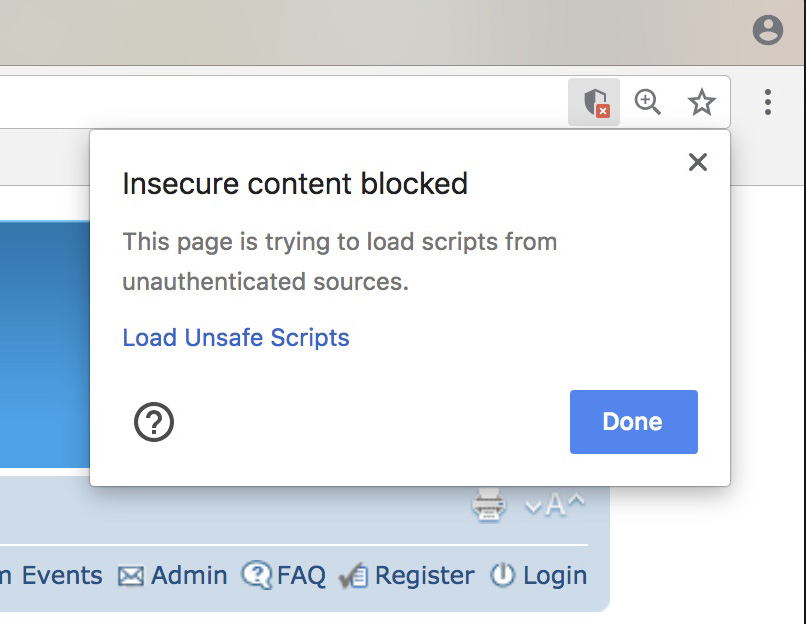This screenshot has height=624, width=806.
Task: Click the envelope icon beside Admin
Action: coord(131,576)
